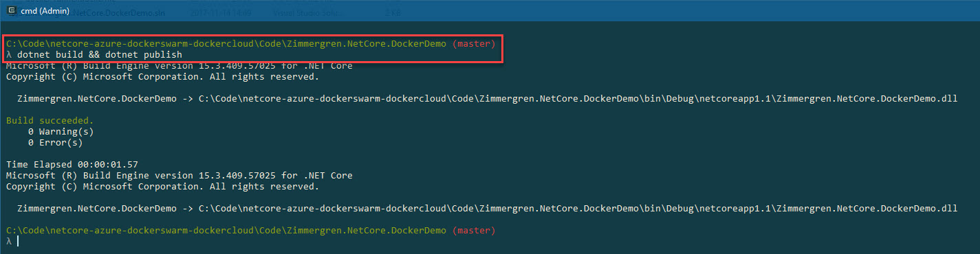980x254 pixels.
Task: Click the 'Time Elapsed 00:00:01.57' line
Action: [72, 165]
